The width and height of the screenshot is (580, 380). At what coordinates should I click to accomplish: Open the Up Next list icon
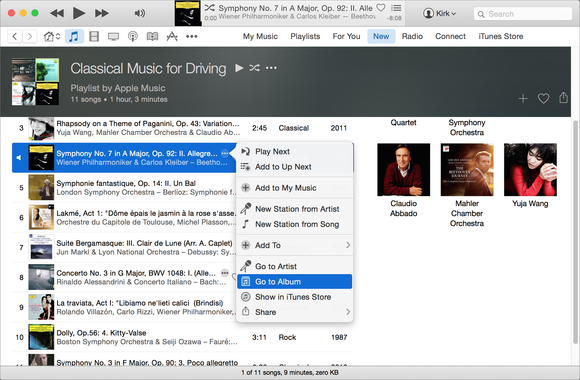pos(396,7)
